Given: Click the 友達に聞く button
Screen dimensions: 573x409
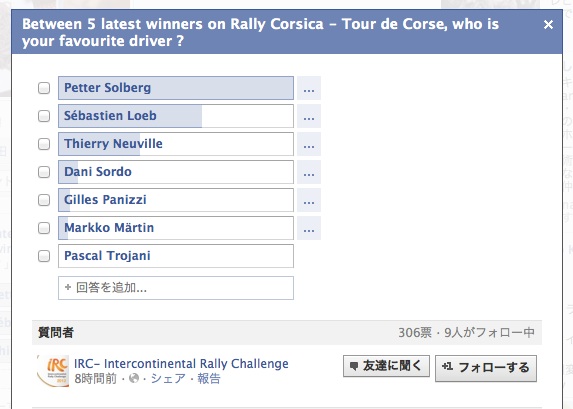Looking at the screenshot, I should tap(386, 366).
